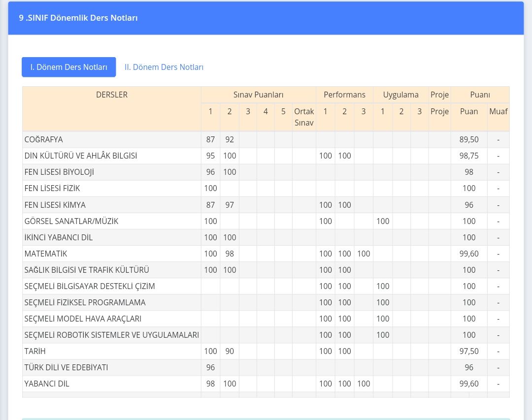Select SEÇMELİ ROBOTİK SİSTEMLER VE UYGULAMALARI row
Screen dimensions: 532x420
click(x=266, y=335)
